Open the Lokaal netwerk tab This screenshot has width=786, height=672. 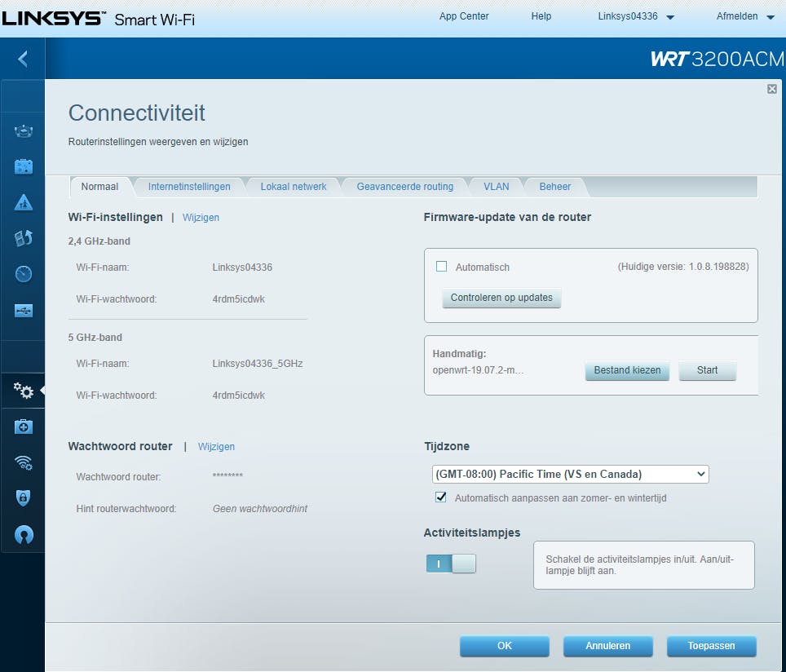294,187
